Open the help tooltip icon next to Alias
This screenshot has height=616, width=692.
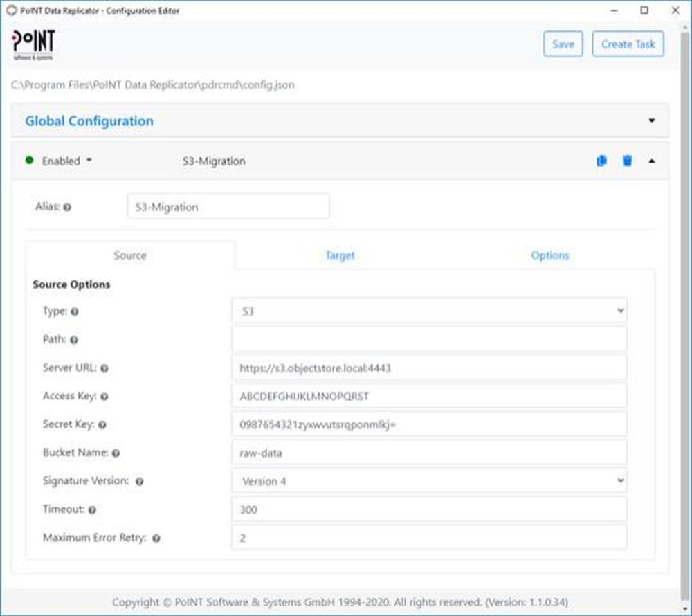coord(67,207)
